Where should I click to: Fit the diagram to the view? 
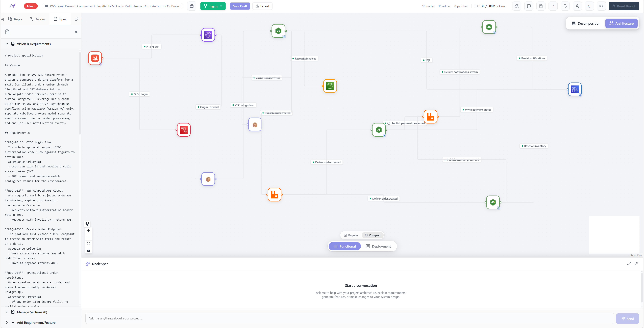[88, 243]
